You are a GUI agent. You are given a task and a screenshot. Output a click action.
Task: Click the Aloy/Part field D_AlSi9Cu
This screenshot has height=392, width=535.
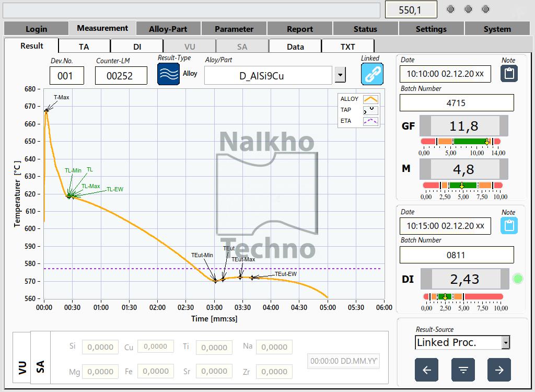pos(268,75)
